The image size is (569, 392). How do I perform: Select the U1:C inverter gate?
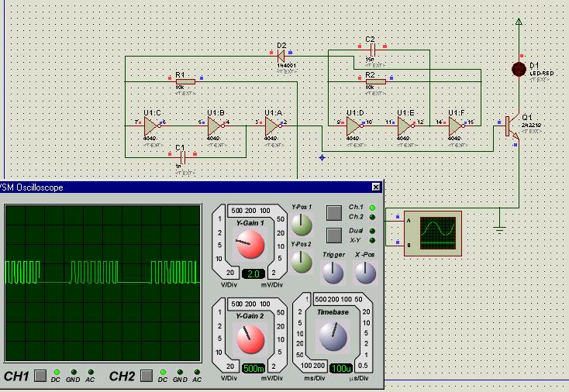click(x=151, y=126)
